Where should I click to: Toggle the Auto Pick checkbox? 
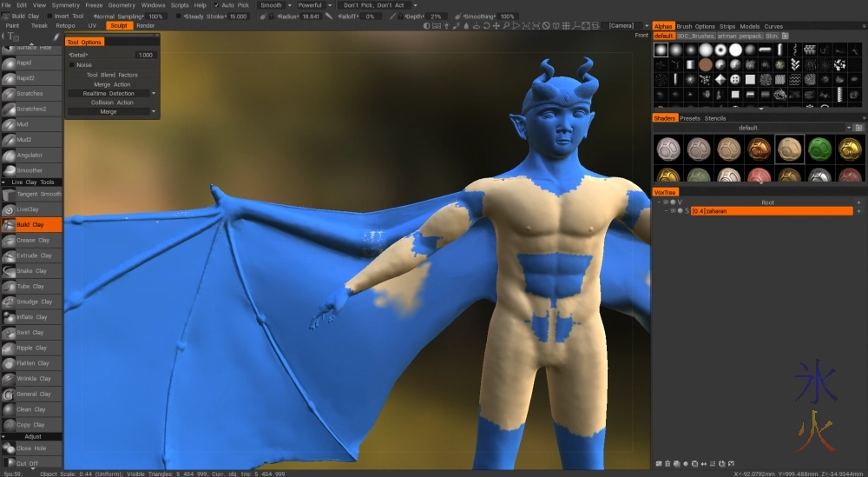[x=217, y=5]
